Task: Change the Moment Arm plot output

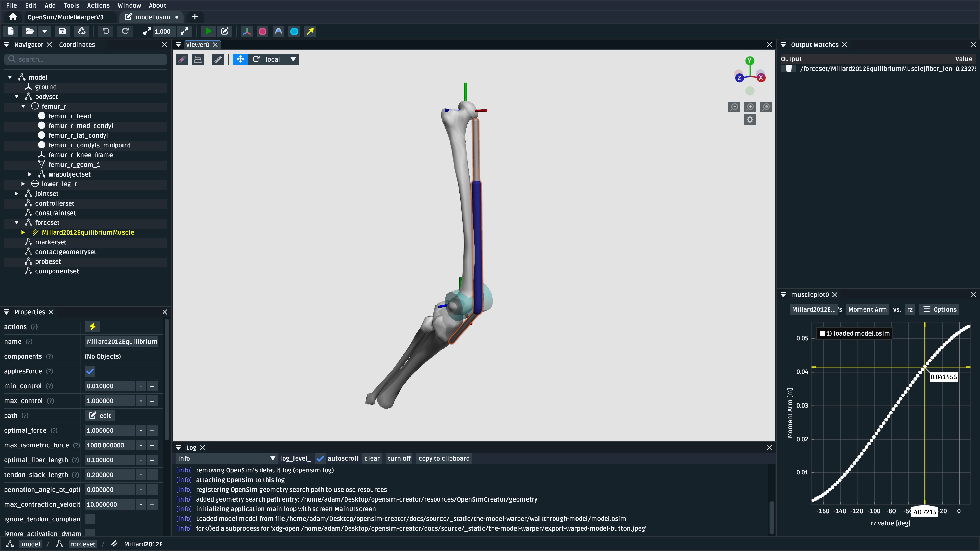Action: (867, 309)
